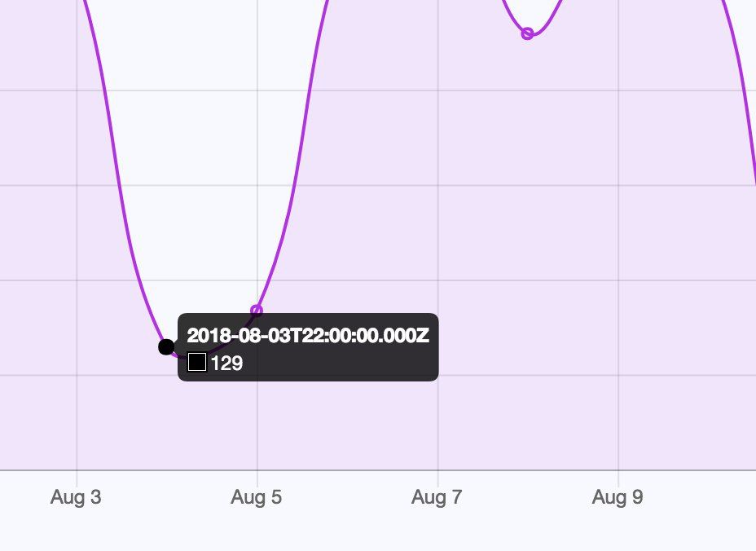Select the hollow data point above Aug 5
Screen dimensions: 756x551
coord(257,310)
